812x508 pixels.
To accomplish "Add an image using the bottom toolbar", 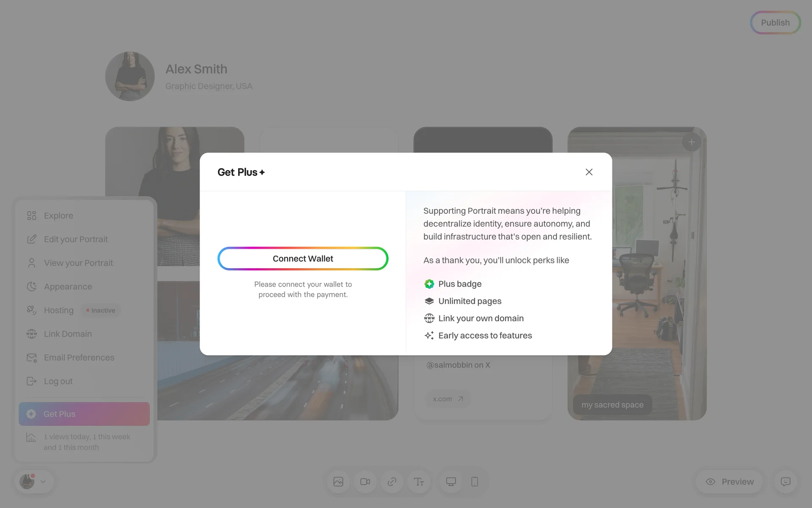I will click(338, 482).
